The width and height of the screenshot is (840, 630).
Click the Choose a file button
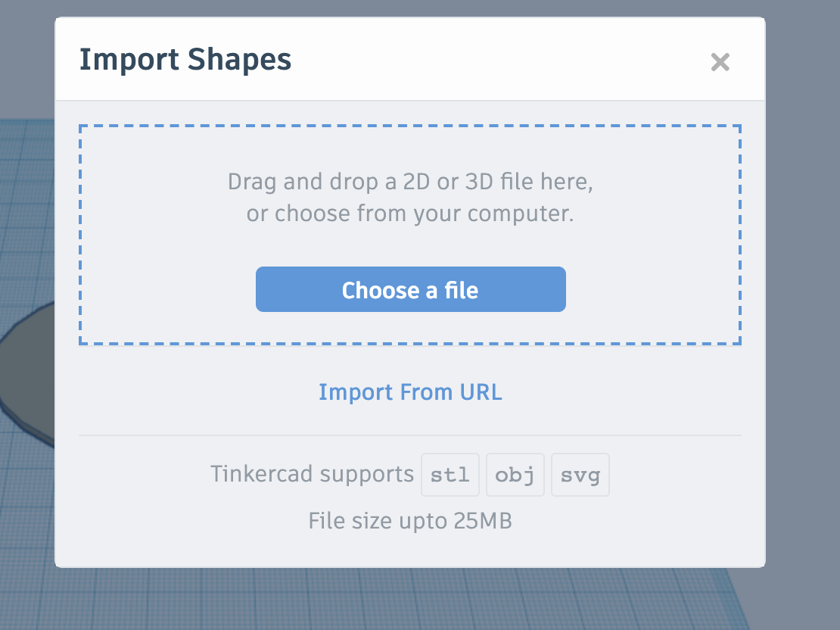tap(410, 289)
